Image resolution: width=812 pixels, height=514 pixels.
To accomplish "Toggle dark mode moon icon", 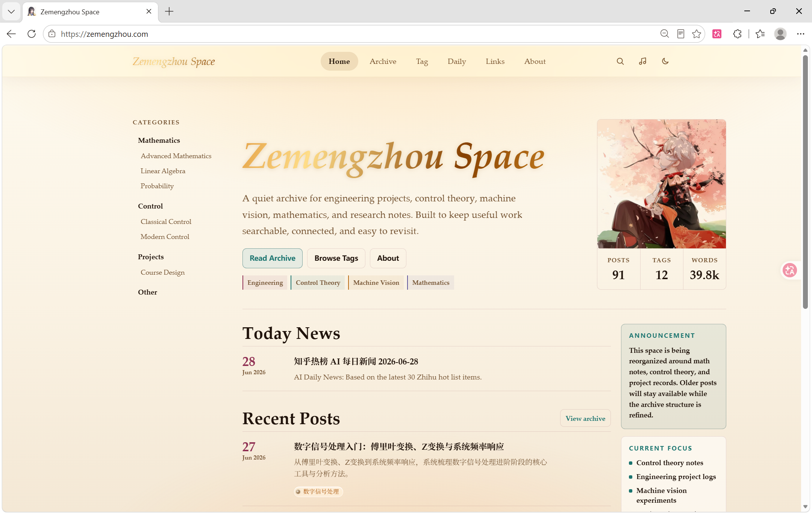I will tap(665, 61).
